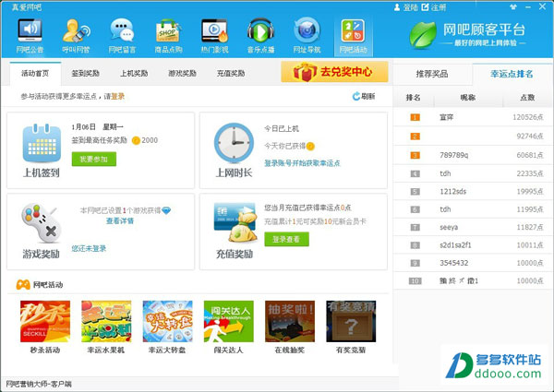Select the 网吧活动 activity icon
The image size is (554, 392).
[353, 36]
